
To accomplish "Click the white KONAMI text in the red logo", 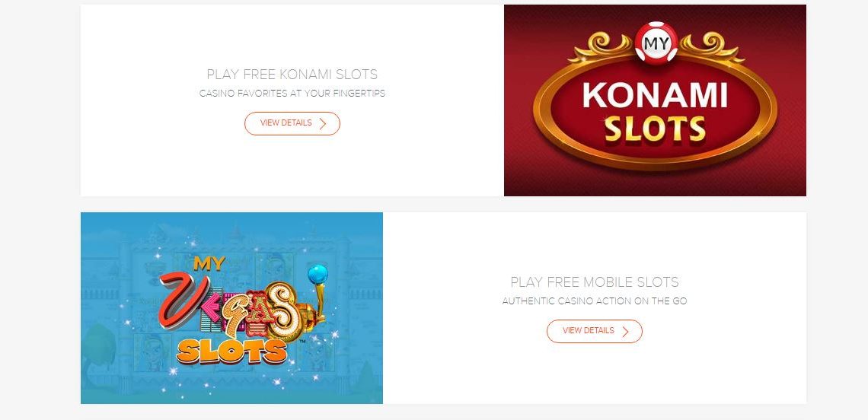I will [655, 94].
